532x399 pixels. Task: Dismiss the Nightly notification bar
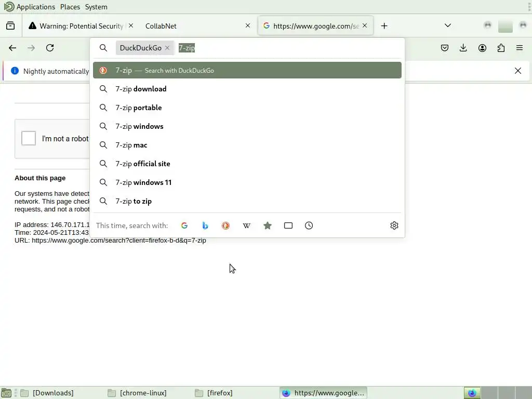click(x=518, y=71)
